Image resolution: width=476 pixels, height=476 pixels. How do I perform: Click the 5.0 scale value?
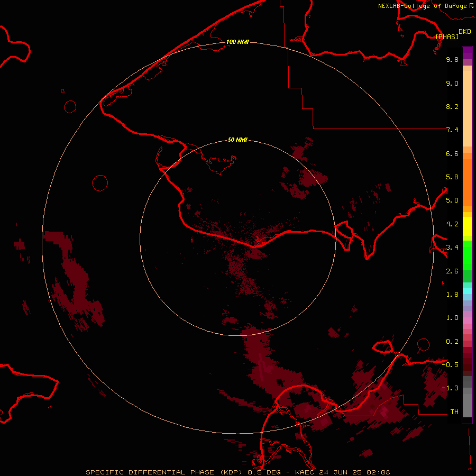pyautogui.click(x=452, y=200)
